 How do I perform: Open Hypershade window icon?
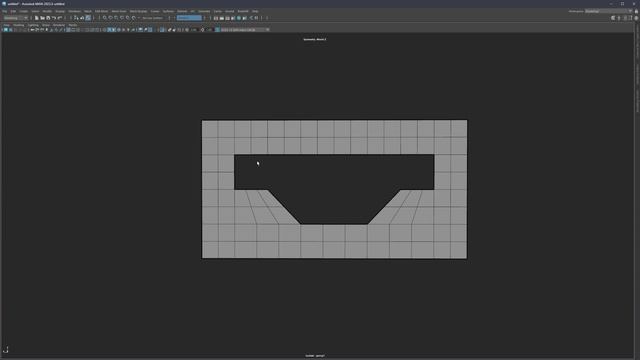239,18
